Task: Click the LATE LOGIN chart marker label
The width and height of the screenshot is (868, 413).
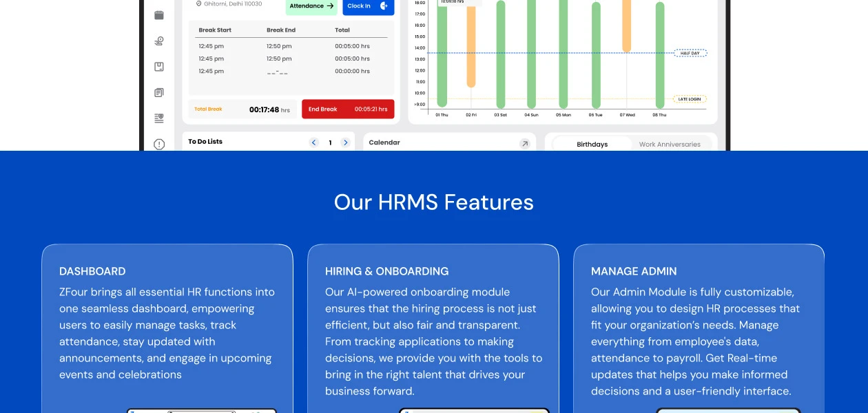Action: [x=690, y=99]
